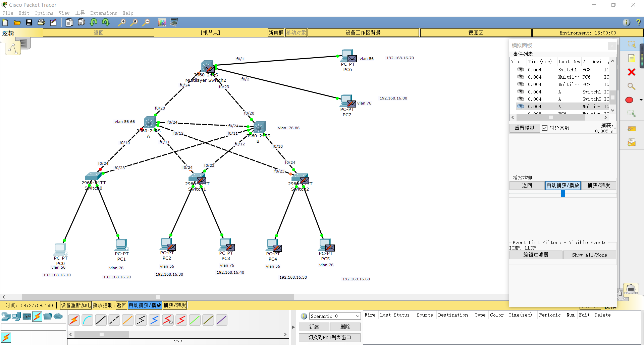
Task: Open the activity wizard icon
Action: [53, 22]
